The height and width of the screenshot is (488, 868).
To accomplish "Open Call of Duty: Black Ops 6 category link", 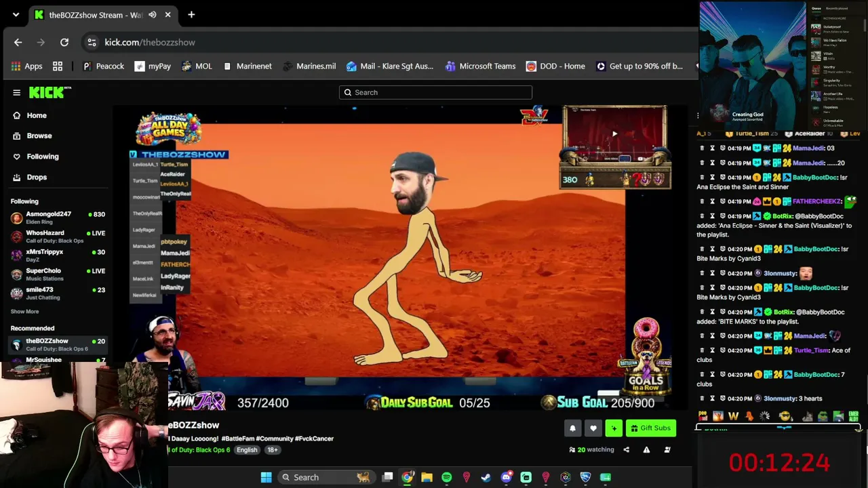I will (x=199, y=450).
